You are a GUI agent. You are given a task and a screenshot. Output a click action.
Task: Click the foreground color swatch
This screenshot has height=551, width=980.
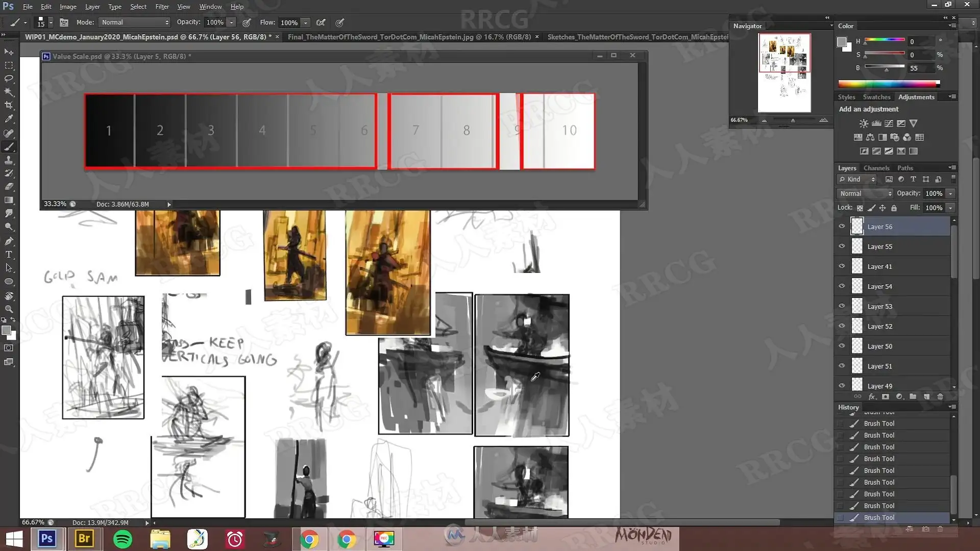tap(6, 331)
